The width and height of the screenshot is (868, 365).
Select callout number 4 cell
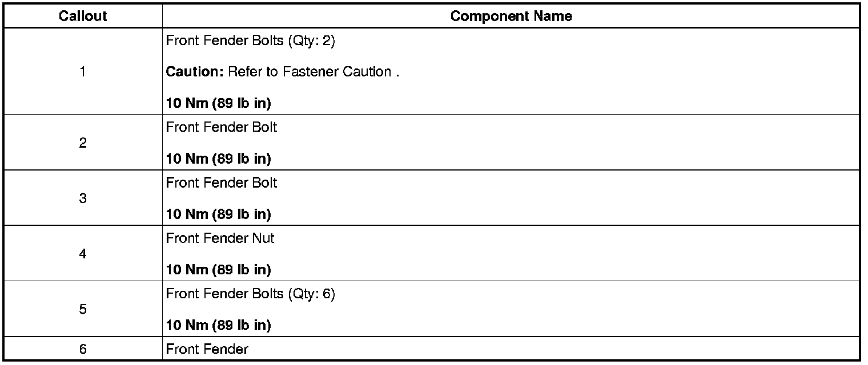[x=83, y=253]
